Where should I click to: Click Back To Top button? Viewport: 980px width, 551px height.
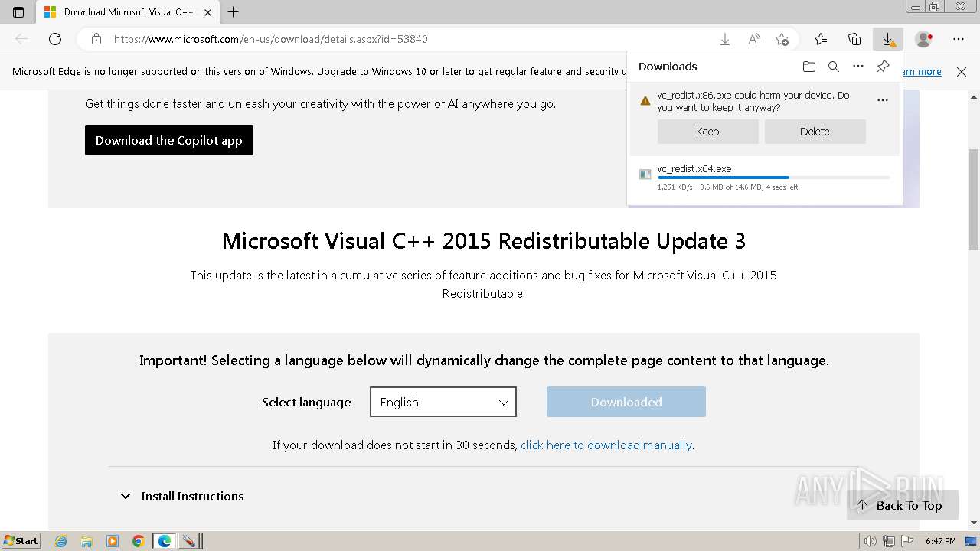pos(902,505)
